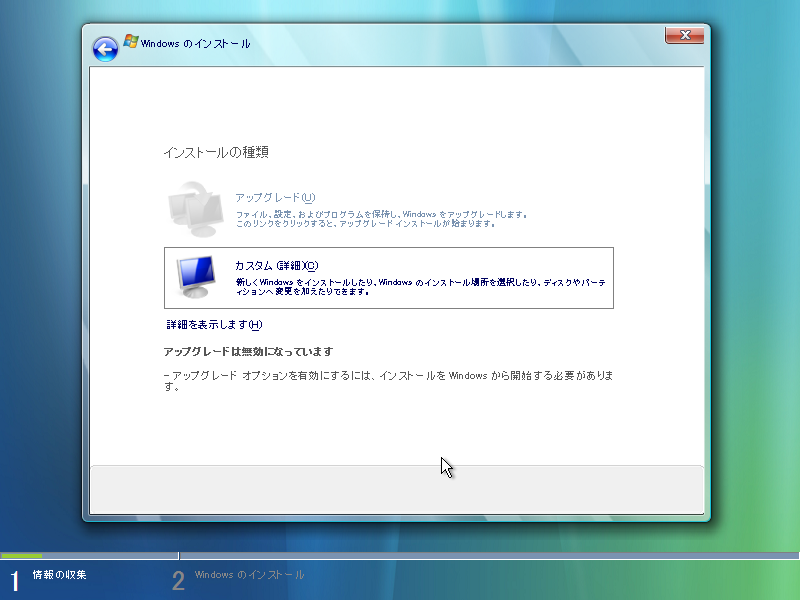Click the Windows flag logo in title
800x600 pixels.
click(x=131, y=42)
